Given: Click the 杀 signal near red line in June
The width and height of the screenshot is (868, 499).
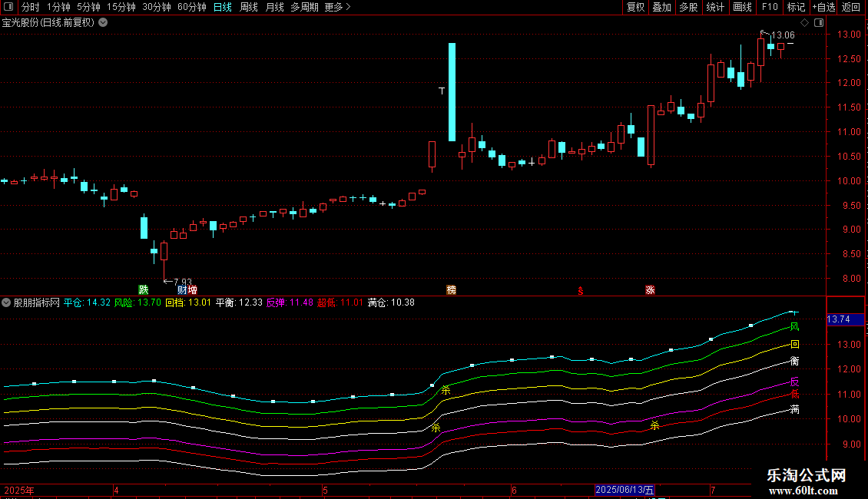Looking at the screenshot, I should pyautogui.click(x=655, y=425).
